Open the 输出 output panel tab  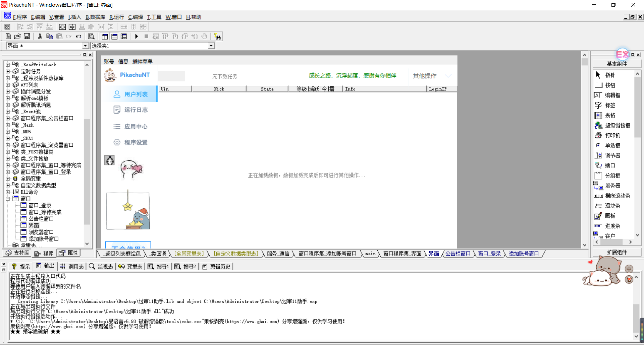pyautogui.click(x=45, y=266)
